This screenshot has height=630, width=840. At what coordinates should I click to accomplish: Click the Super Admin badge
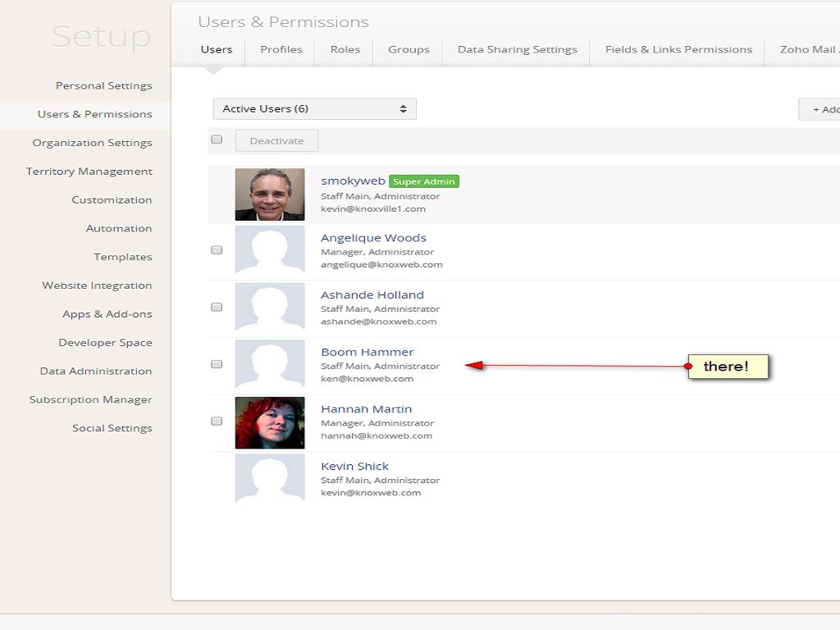pos(424,181)
